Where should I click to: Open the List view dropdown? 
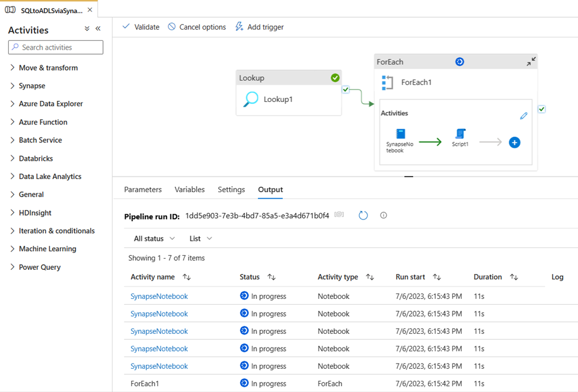[200, 238]
